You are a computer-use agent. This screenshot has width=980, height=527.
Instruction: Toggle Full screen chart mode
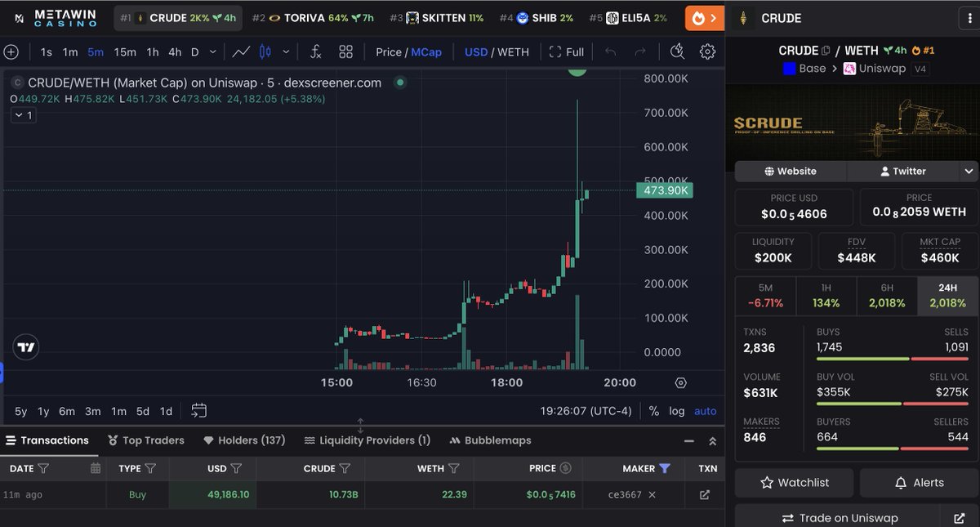pos(567,51)
